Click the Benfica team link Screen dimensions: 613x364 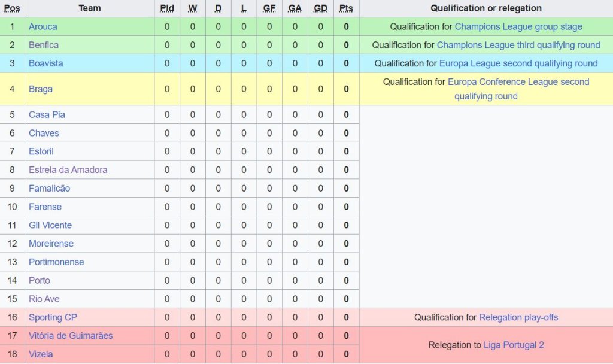click(x=44, y=45)
